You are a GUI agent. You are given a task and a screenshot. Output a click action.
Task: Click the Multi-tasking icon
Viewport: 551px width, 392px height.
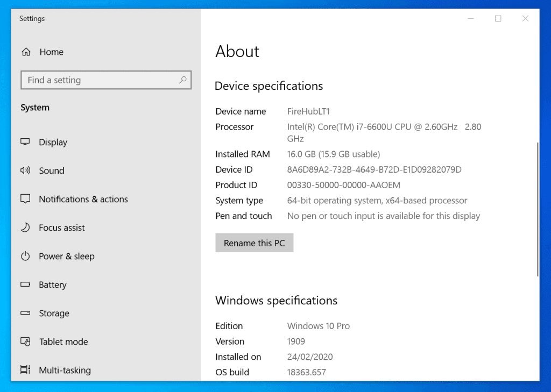pyautogui.click(x=25, y=369)
